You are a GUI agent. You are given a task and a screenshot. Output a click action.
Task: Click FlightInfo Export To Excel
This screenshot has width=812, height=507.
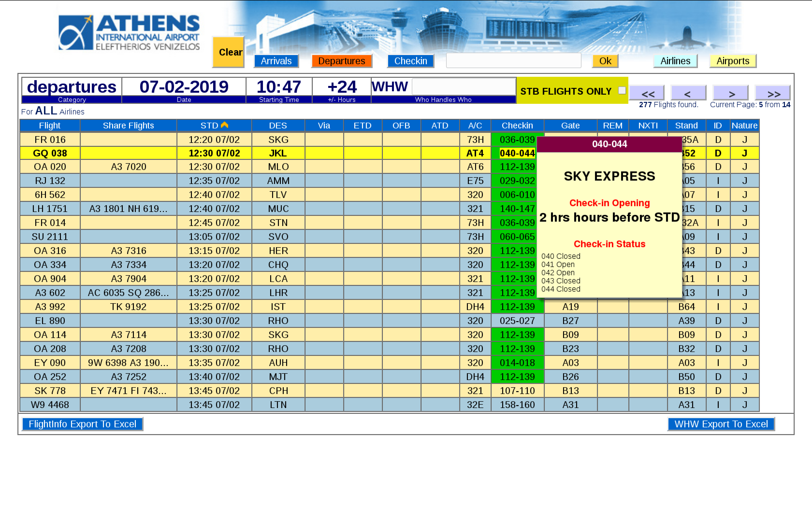[83, 424]
